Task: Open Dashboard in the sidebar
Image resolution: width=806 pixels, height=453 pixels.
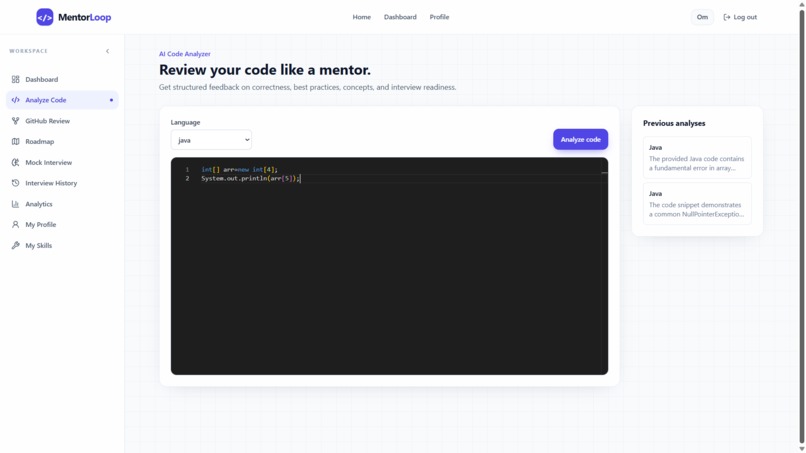Action: point(62,79)
